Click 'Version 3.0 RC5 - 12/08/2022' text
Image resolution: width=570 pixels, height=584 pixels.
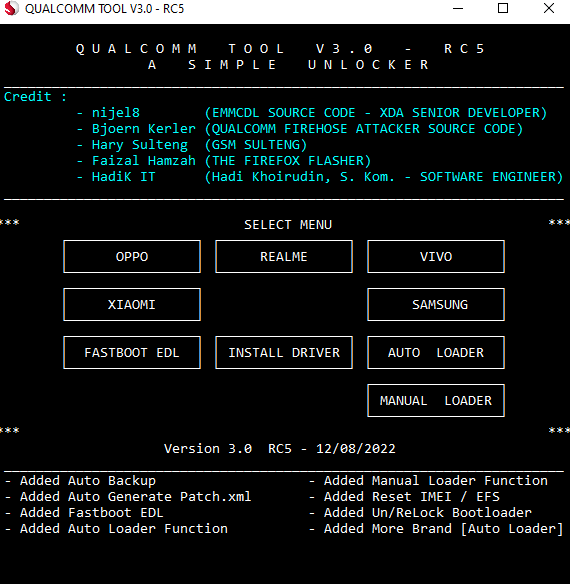[x=280, y=449]
